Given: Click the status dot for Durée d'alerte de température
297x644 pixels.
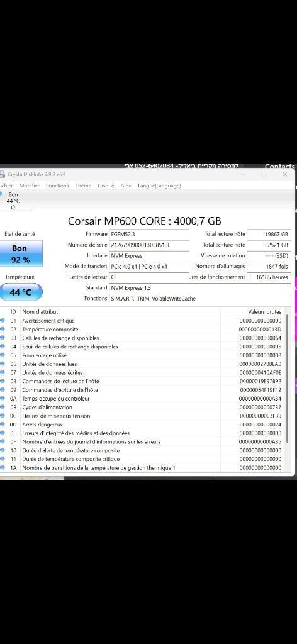Looking at the screenshot, I should pos(3,450).
